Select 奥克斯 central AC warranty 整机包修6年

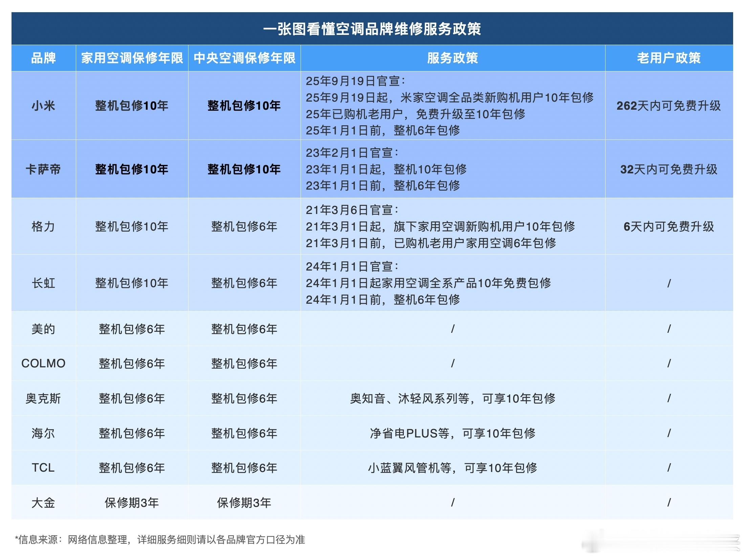[244, 398]
